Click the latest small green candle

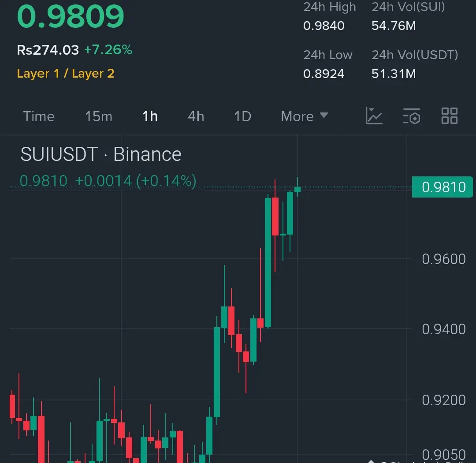pyautogui.click(x=297, y=190)
